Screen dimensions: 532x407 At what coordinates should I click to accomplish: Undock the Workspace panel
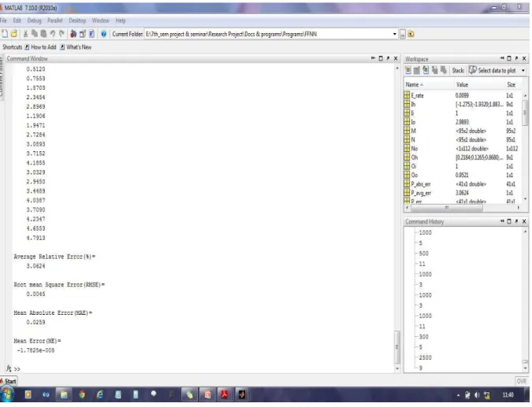coord(517,58)
